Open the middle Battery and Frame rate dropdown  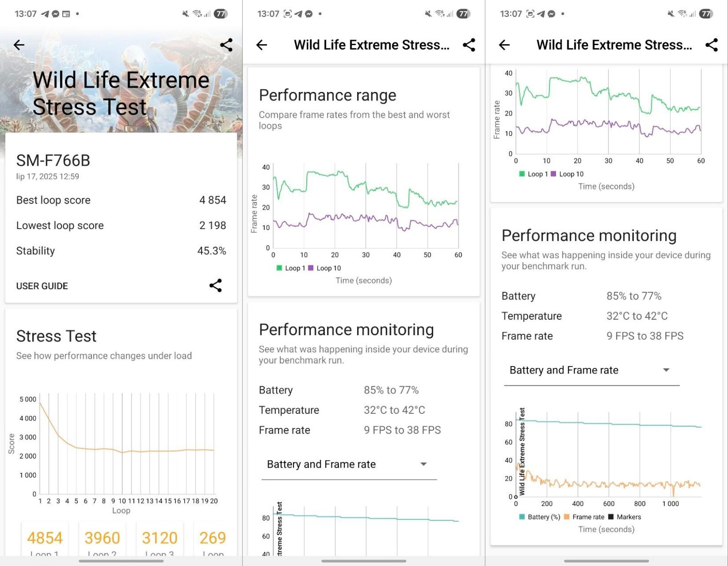(x=349, y=464)
